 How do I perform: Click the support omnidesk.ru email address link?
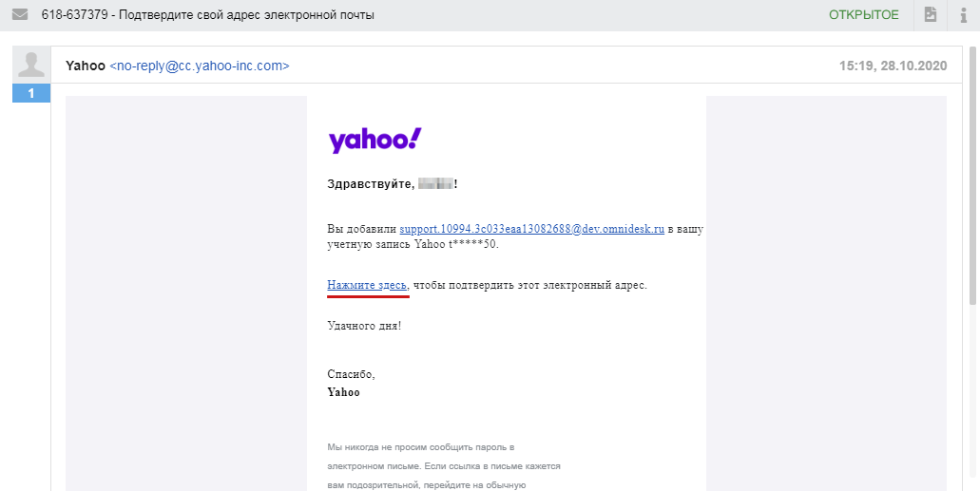[531, 229]
